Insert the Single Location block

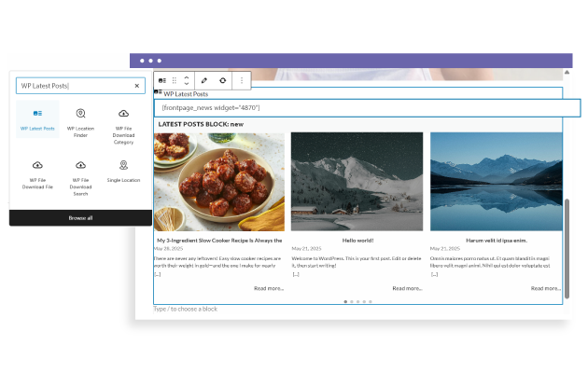[x=123, y=171]
